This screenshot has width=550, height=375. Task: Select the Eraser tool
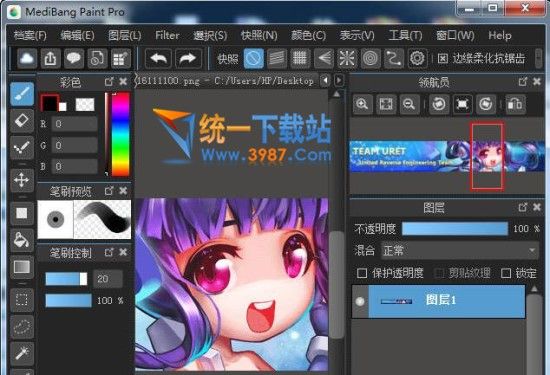point(22,121)
